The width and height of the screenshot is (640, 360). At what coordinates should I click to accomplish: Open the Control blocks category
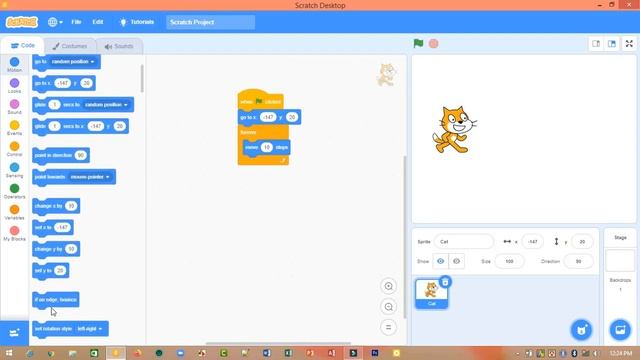tap(14, 149)
